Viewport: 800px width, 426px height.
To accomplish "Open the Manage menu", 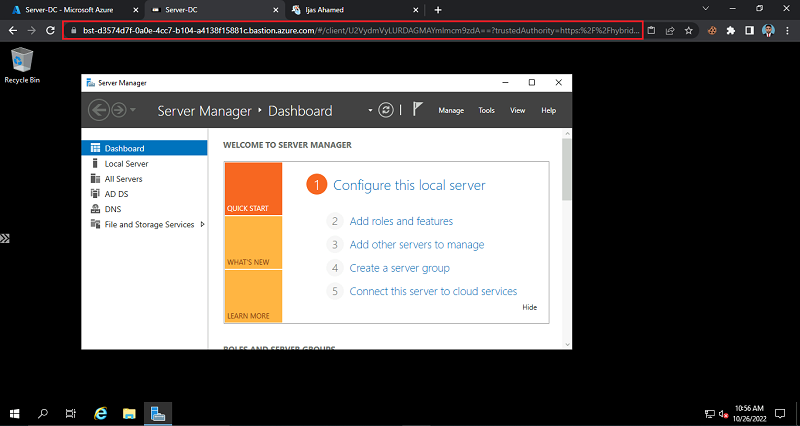I will [451, 110].
